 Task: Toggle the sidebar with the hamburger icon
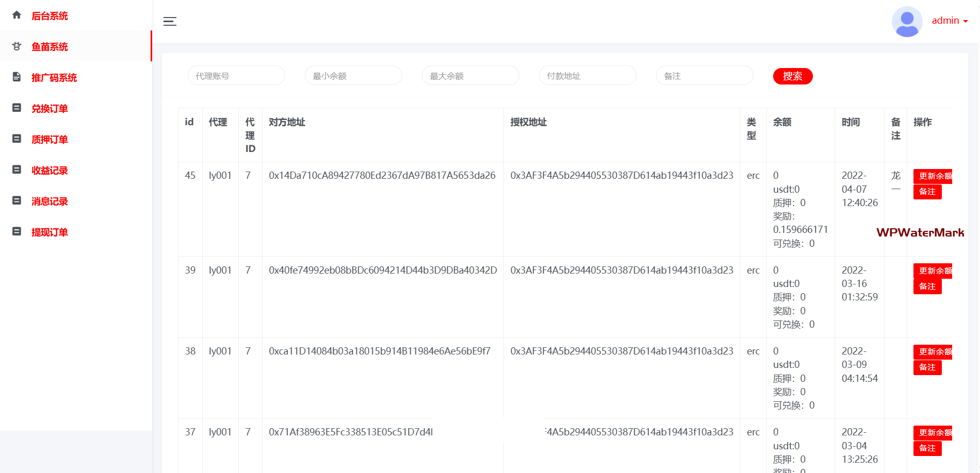pyautogui.click(x=170, y=21)
